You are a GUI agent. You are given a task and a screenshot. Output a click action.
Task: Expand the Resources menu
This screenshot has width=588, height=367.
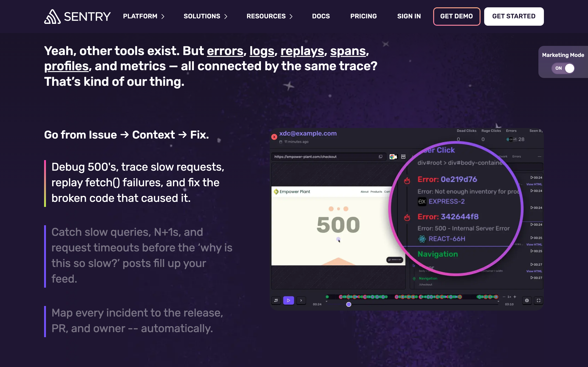269,16
